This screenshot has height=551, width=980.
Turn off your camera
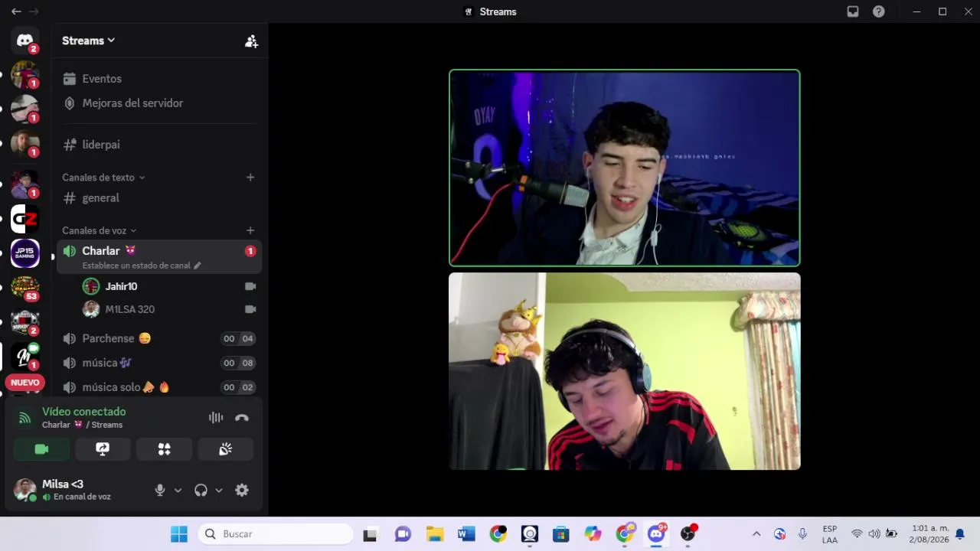[x=41, y=449]
